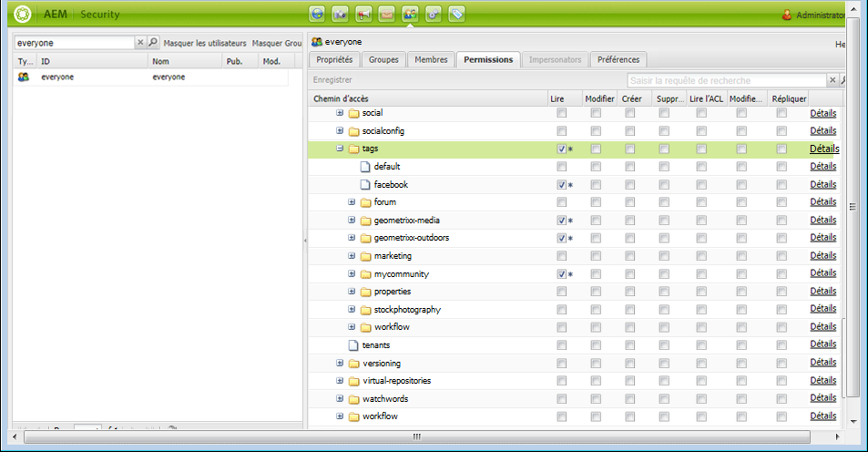
Task: Click the Impersonators tab
Action: 555,59
